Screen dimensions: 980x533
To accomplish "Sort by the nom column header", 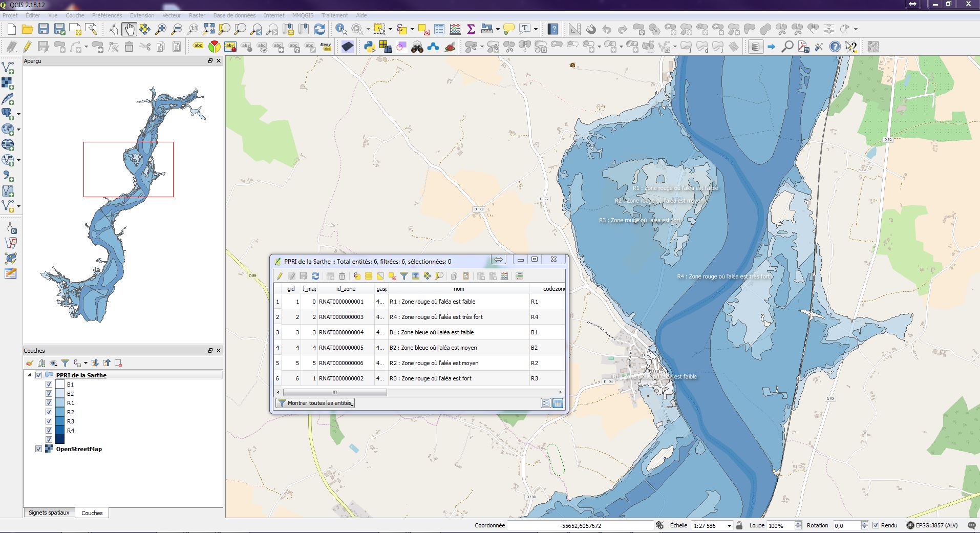I will point(458,289).
